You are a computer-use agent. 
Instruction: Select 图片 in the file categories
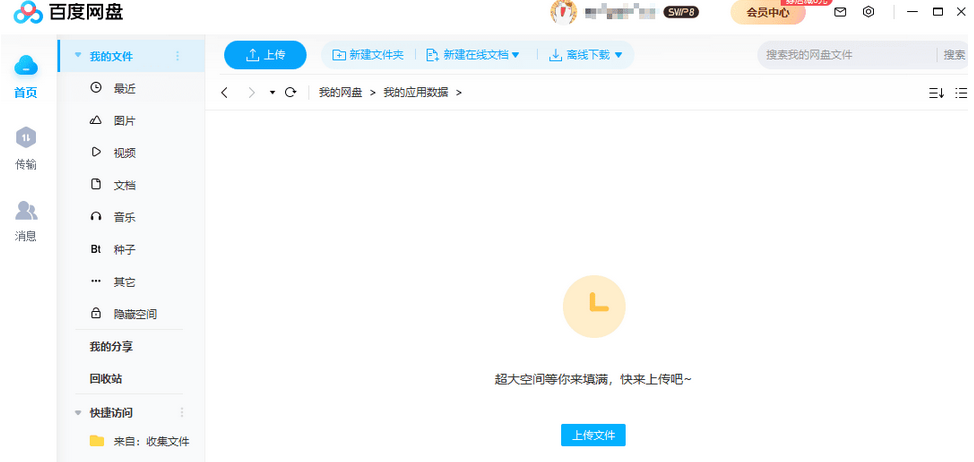coord(124,121)
